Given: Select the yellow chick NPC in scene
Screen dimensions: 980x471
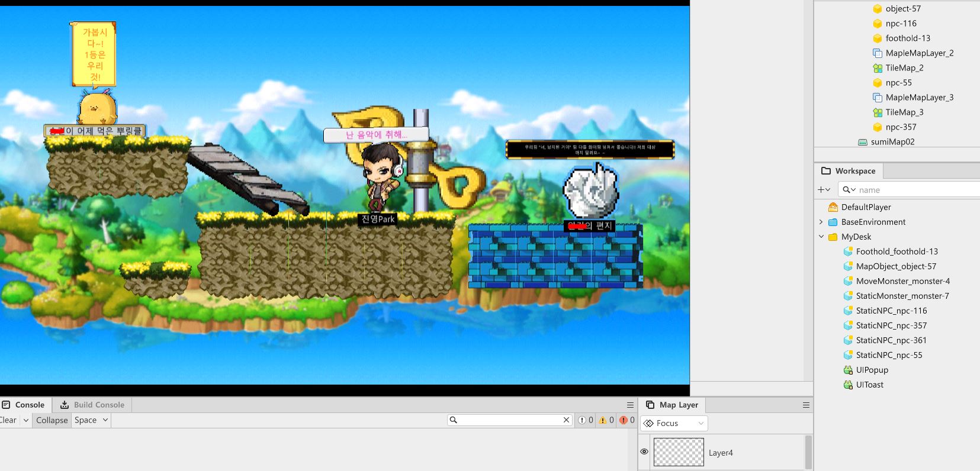Looking at the screenshot, I should [x=97, y=107].
